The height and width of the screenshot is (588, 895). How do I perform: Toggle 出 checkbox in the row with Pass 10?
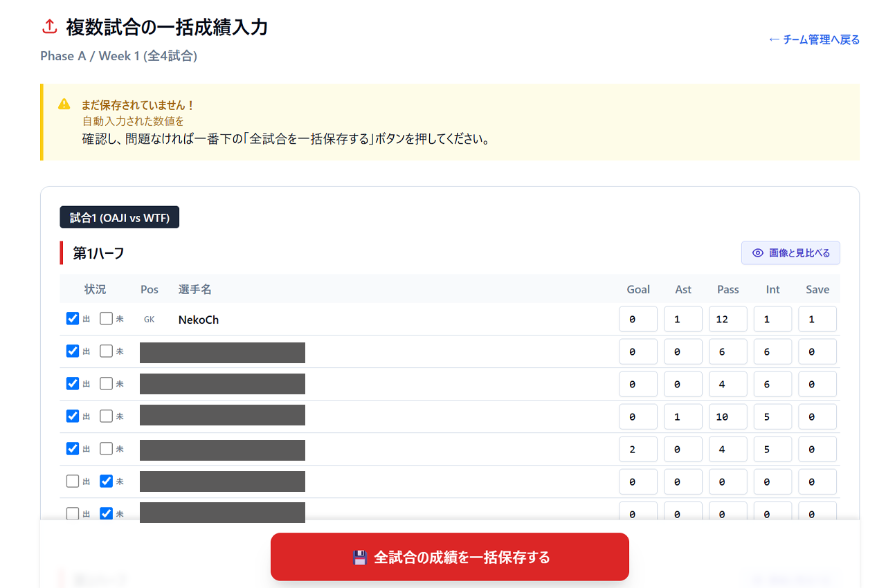(x=73, y=416)
